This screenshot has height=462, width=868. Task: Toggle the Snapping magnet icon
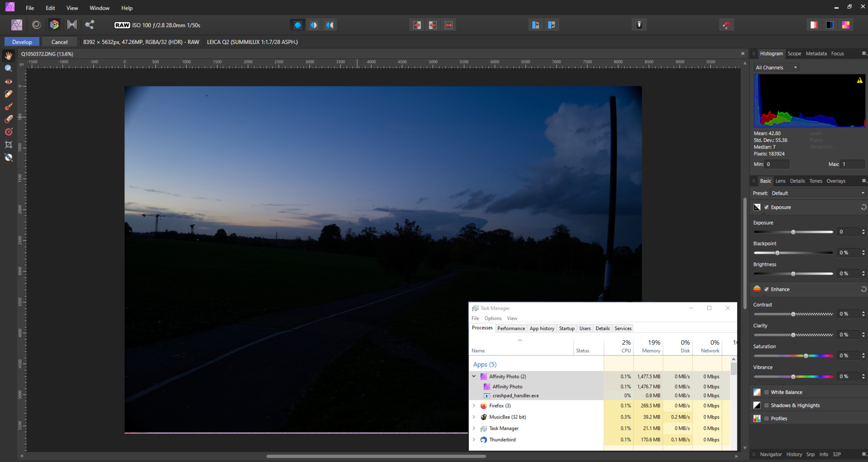pyautogui.click(x=727, y=25)
